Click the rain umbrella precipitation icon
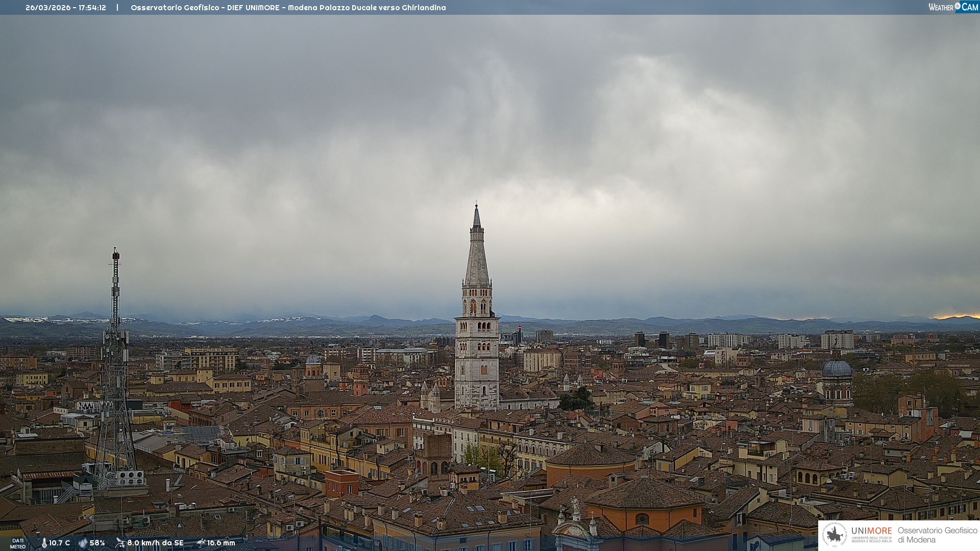The image size is (980, 551). click(201, 543)
